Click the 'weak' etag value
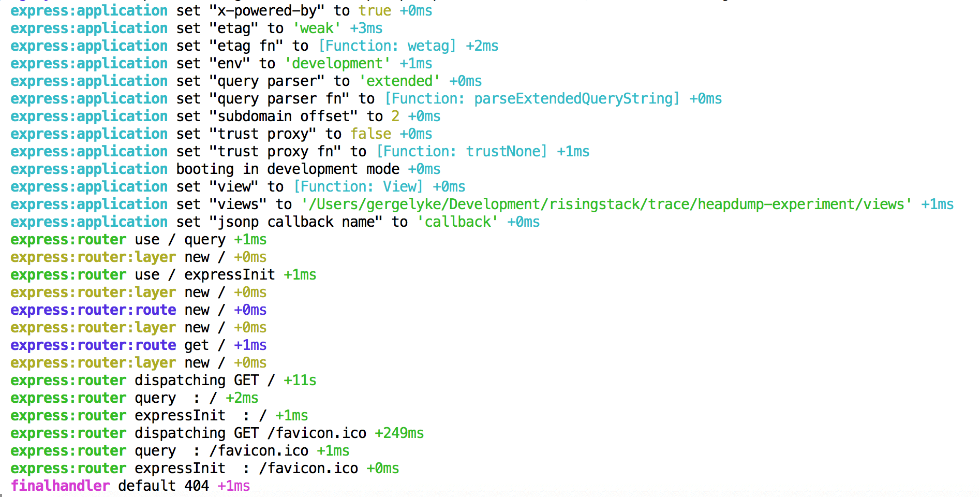The image size is (980, 497). point(317,28)
